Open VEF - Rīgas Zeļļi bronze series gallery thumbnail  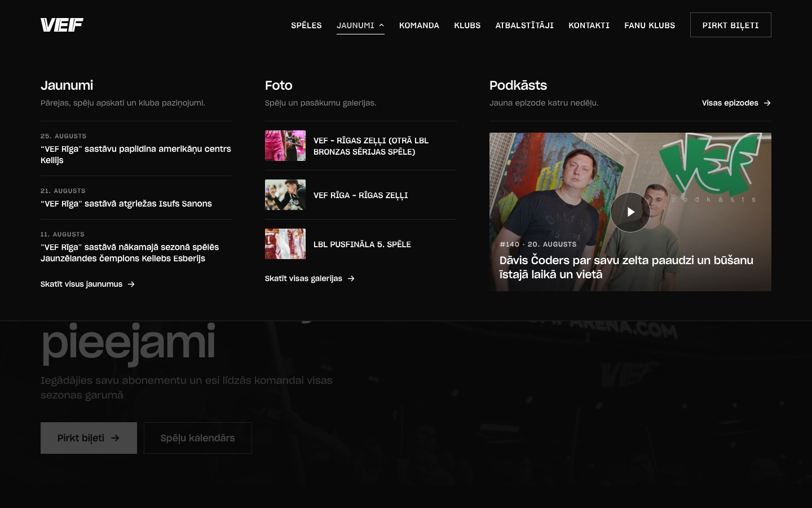coord(285,146)
